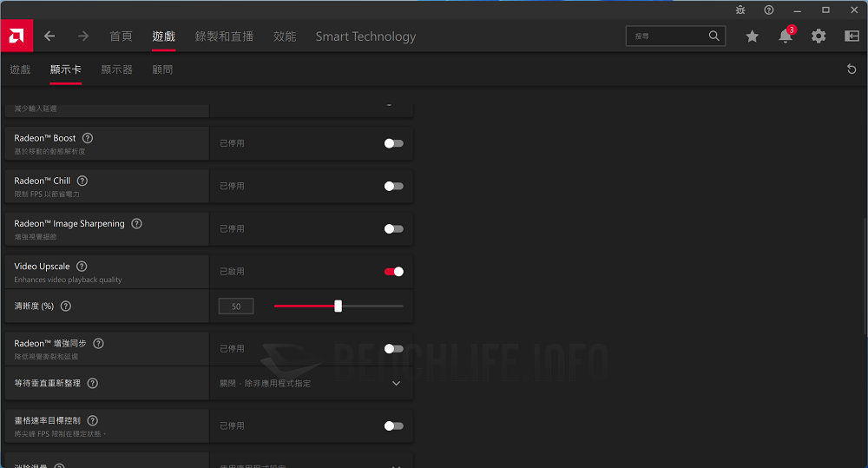Disable Video Upscale toggle

(x=393, y=272)
